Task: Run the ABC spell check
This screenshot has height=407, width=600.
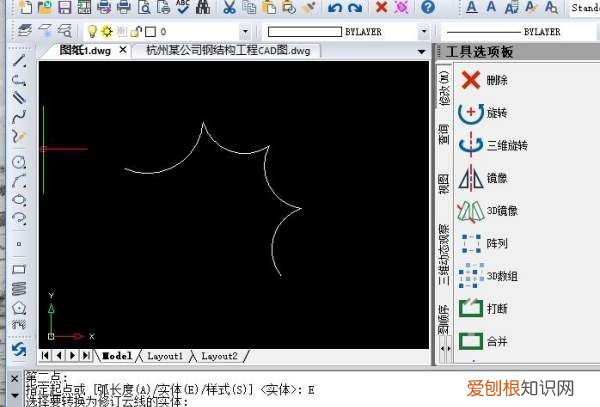Action: click(183, 7)
